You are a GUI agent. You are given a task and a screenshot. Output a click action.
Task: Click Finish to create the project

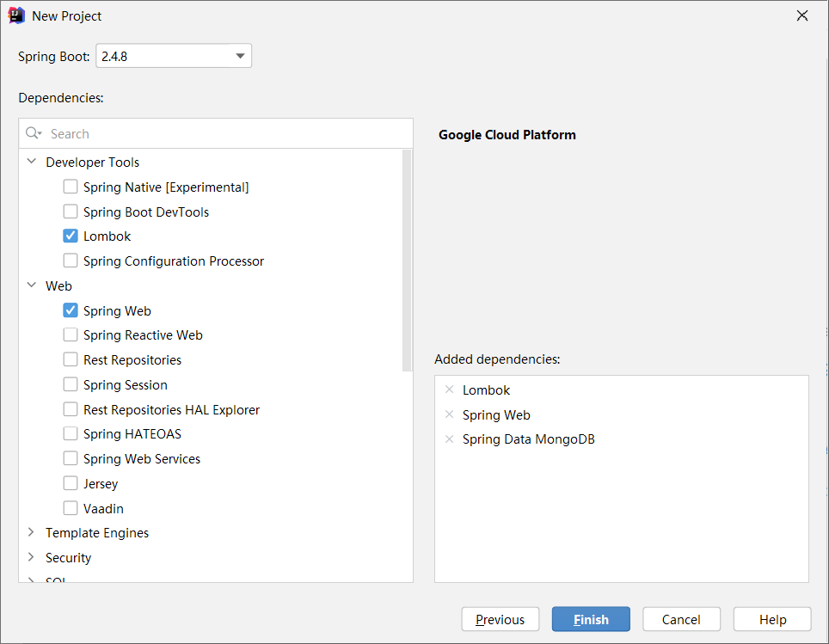(x=591, y=619)
